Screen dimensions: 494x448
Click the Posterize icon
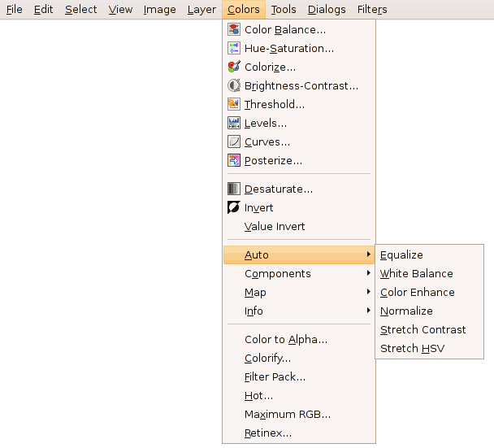point(234,160)
